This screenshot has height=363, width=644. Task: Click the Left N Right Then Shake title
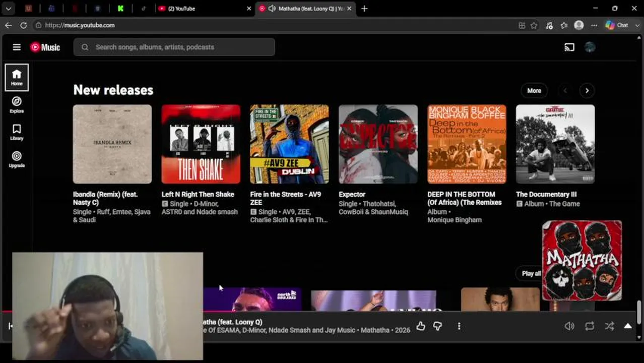tap(198, 194)
